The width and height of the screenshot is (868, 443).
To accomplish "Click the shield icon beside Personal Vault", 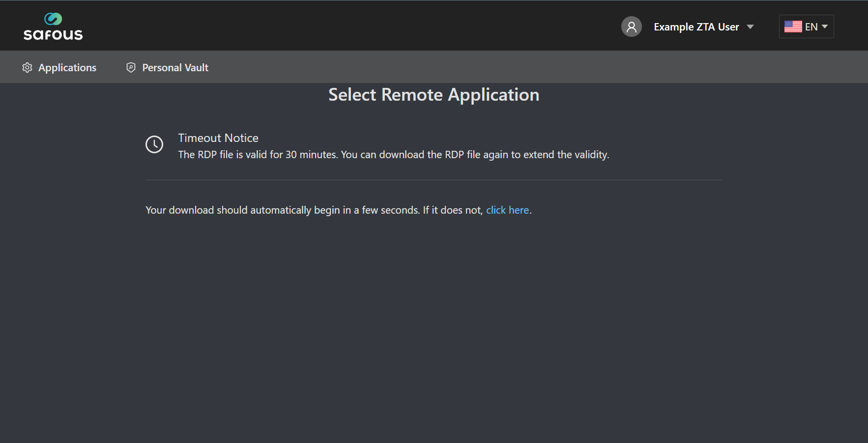I will (x=130, y=67).
